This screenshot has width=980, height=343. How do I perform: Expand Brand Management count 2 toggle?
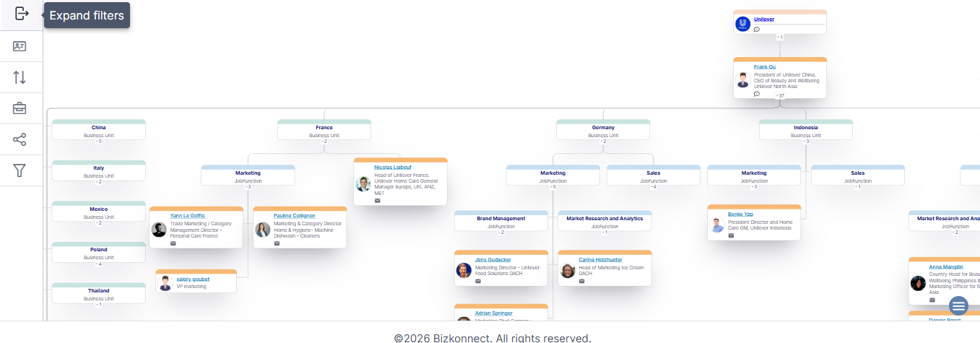pos(501,232)
